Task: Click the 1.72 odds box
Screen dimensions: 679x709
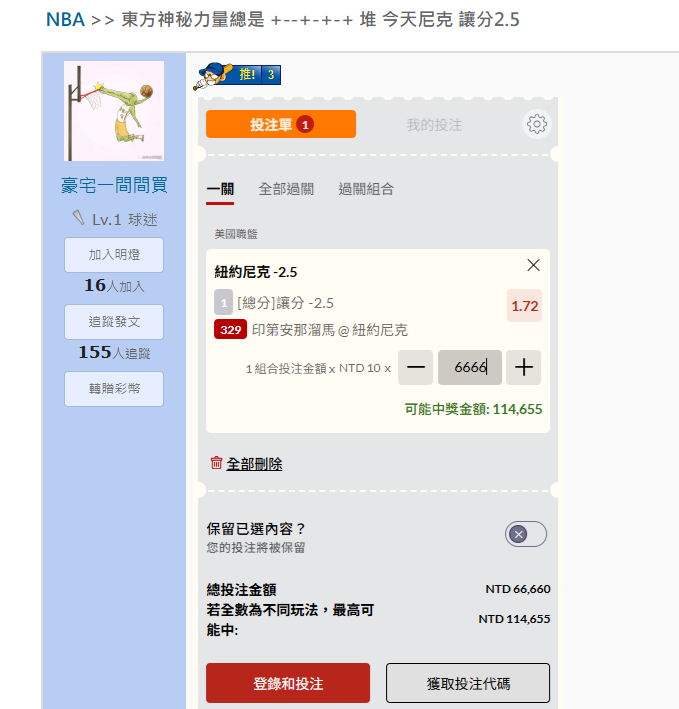Action: point(524,306)
